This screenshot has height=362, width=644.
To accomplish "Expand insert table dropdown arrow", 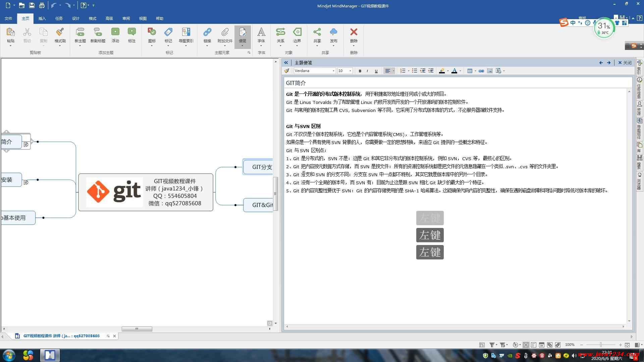I will click(x=475, y=71).
